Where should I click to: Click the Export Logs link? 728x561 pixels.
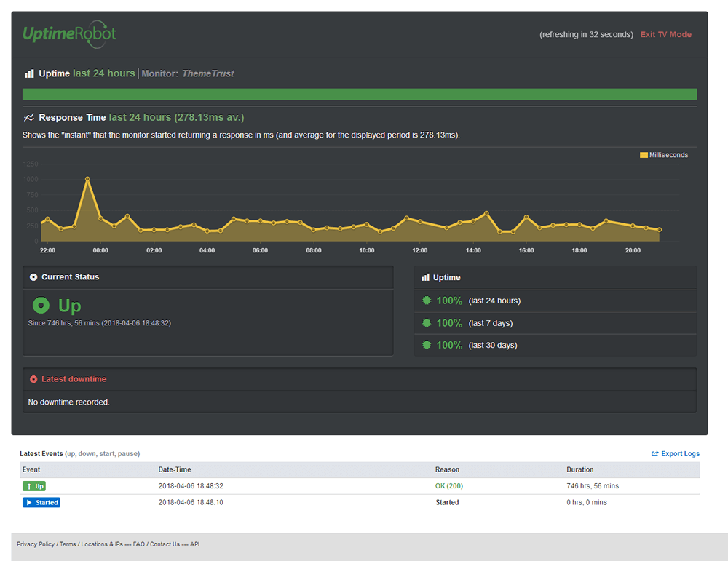pos(676,454)
